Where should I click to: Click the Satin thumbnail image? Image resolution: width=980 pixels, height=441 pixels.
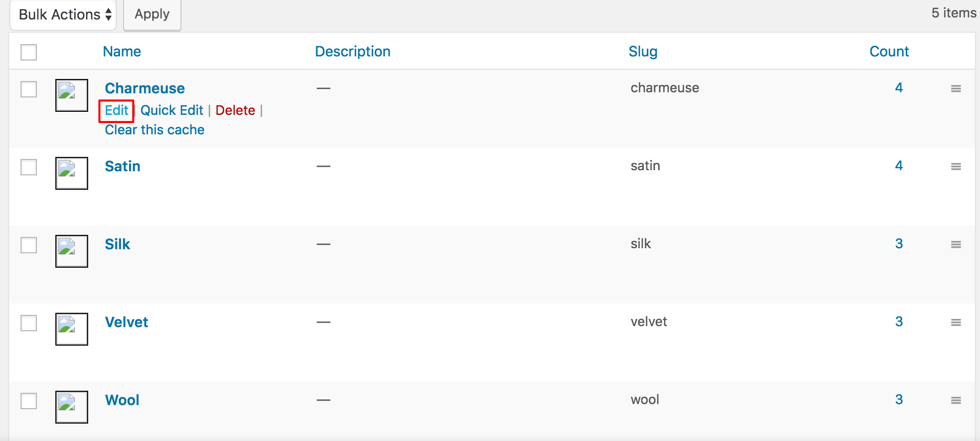point(72,173)
